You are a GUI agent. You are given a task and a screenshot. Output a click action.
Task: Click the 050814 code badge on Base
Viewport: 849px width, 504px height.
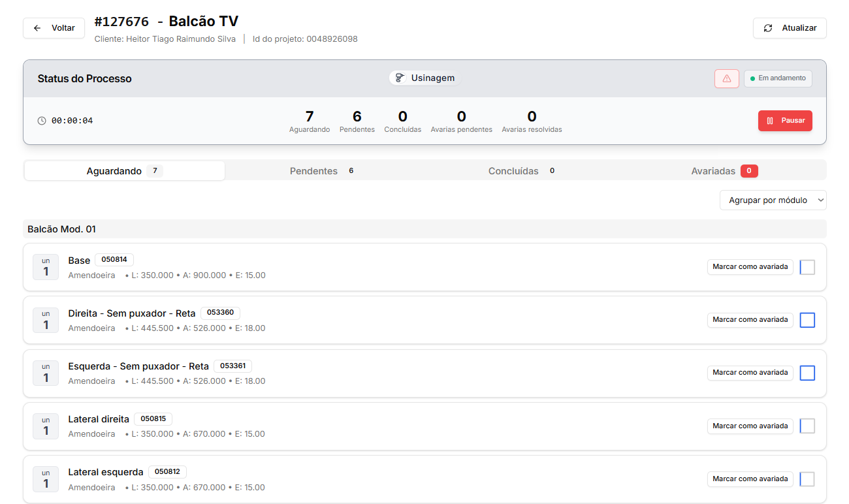pyautogui.click(x=114, y=260)
